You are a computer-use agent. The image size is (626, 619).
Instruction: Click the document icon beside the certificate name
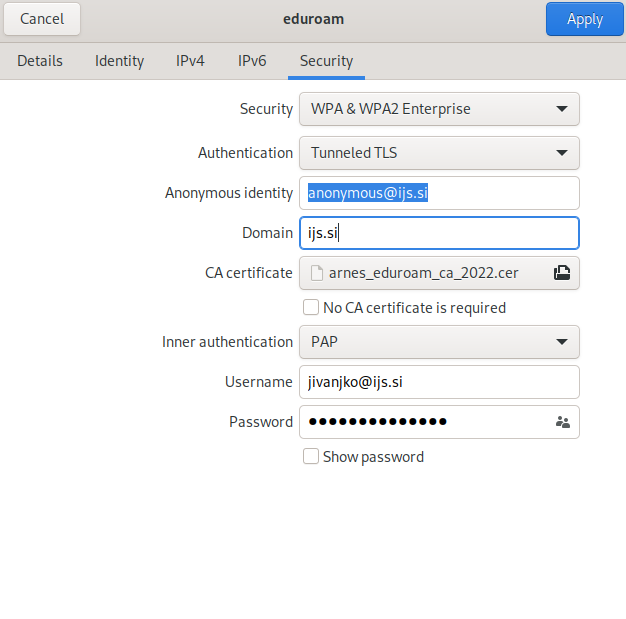(x=317, y=273)
